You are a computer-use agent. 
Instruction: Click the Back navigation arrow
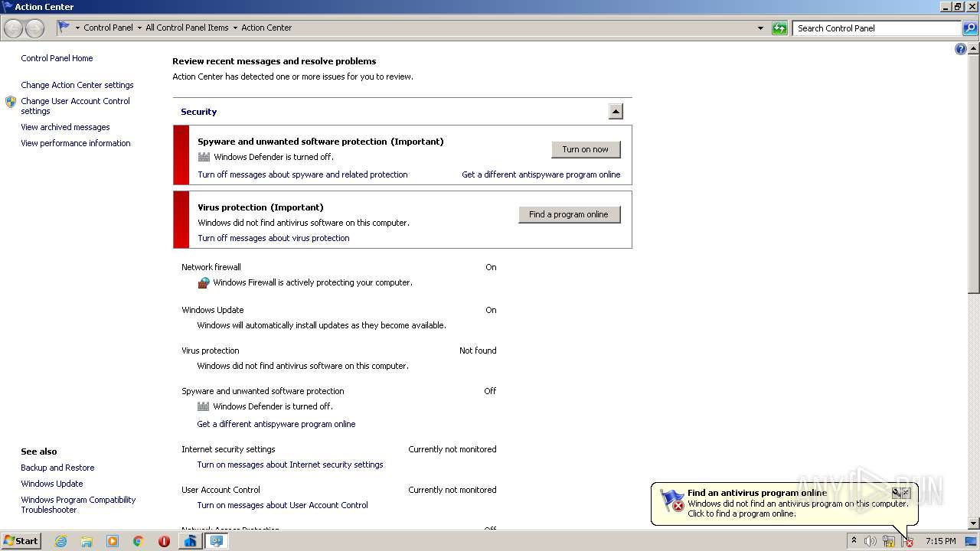pyautogui.click(x=14, y=28)
